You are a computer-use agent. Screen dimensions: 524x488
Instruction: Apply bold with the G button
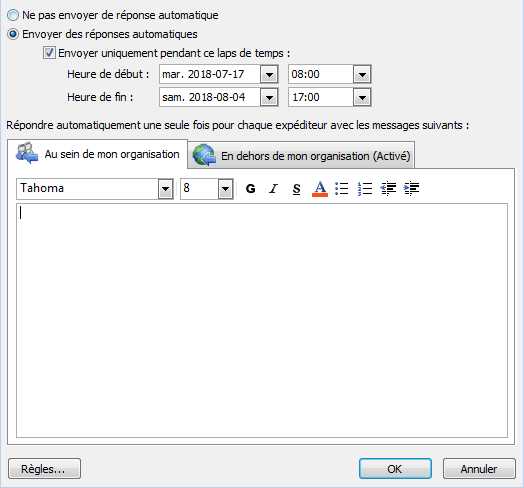pyautogui.click(x=250, y=189)
